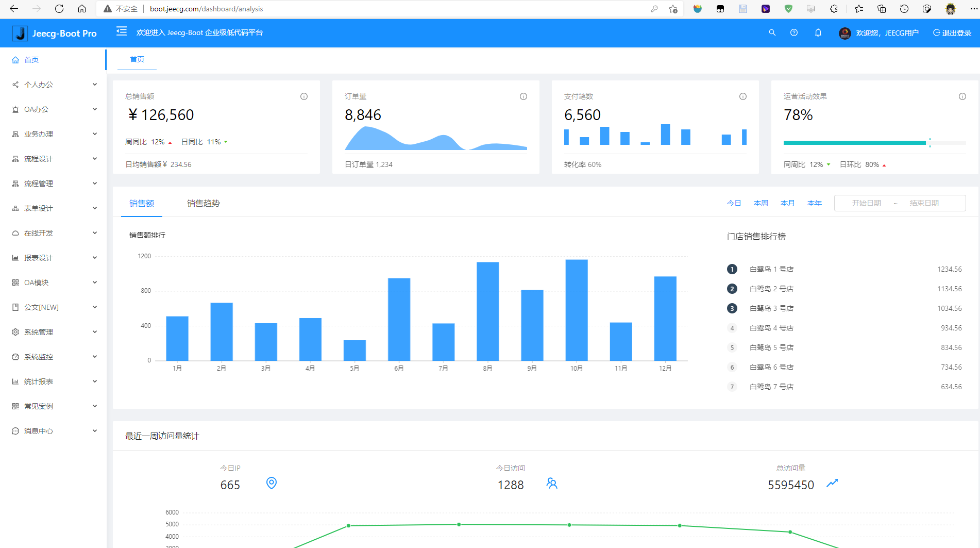Click the 运营活动效果 progress bar
The height and width of the screenshot is (548, 980).
tap(874, 143)
